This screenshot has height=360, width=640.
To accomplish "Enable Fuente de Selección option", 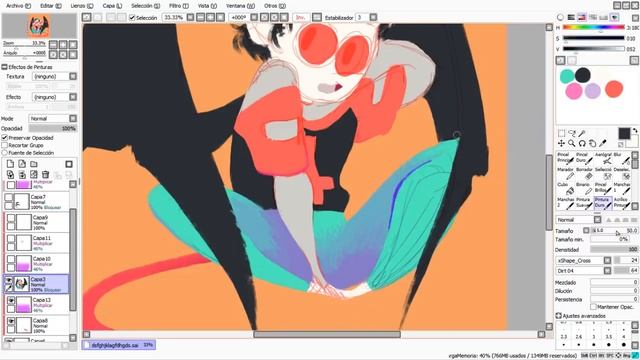I will point(4,153).
